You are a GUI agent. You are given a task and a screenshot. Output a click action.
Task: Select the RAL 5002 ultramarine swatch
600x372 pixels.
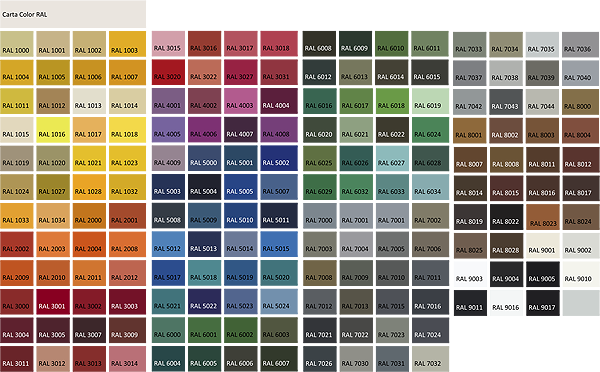click(x=279, y=158)
